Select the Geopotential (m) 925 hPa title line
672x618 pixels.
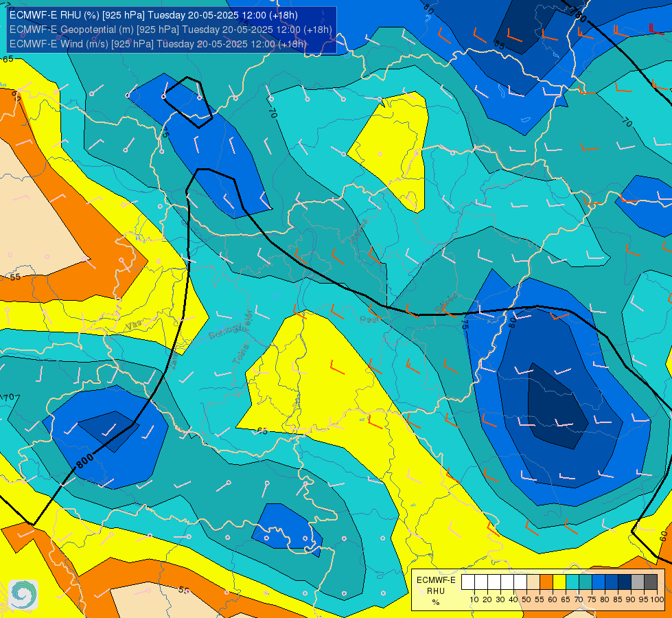[x=170, y=30]
